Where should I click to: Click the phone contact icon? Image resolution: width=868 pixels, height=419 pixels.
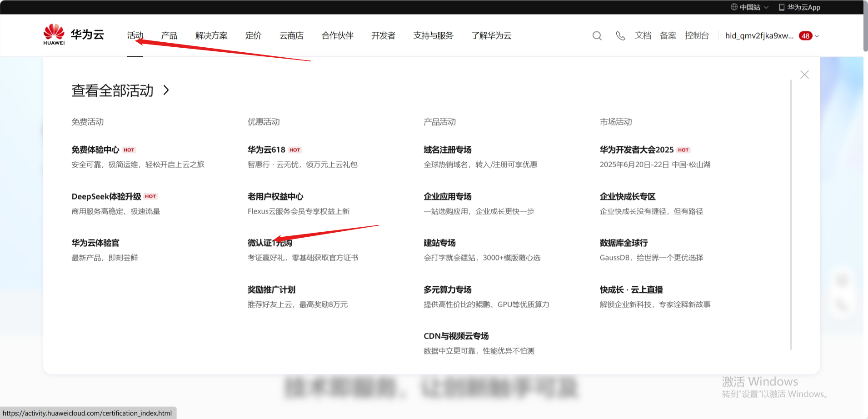(620, 36)
